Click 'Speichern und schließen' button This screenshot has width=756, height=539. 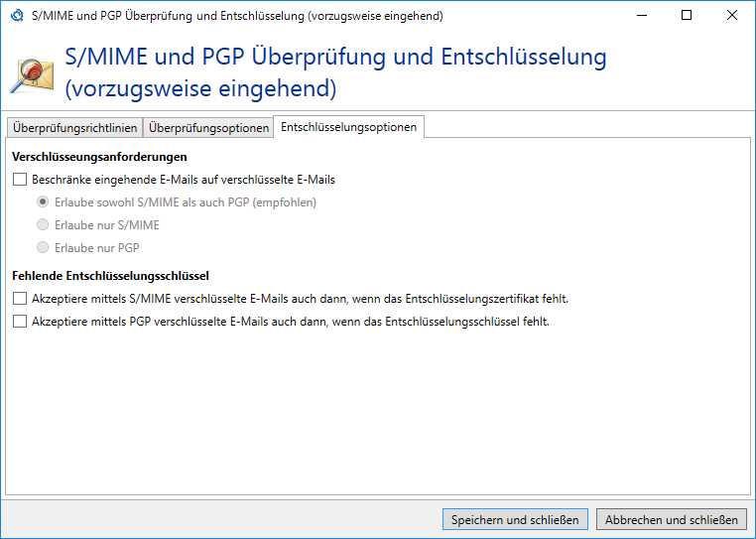(515, 520)
